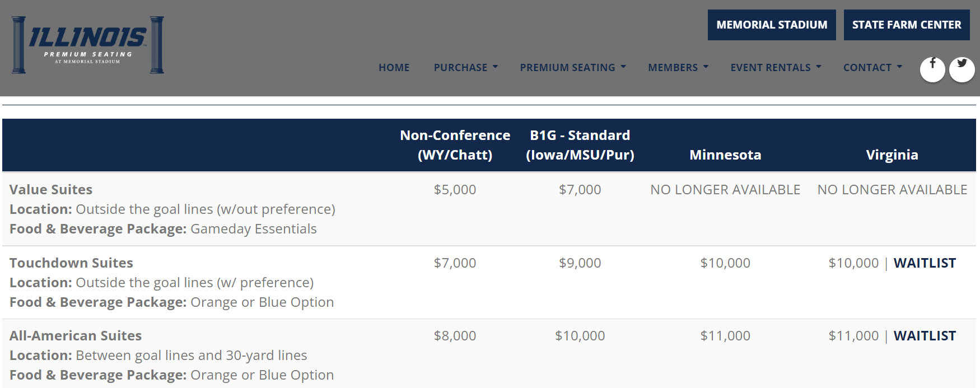Click the Virginia column header

pos(892,155)
